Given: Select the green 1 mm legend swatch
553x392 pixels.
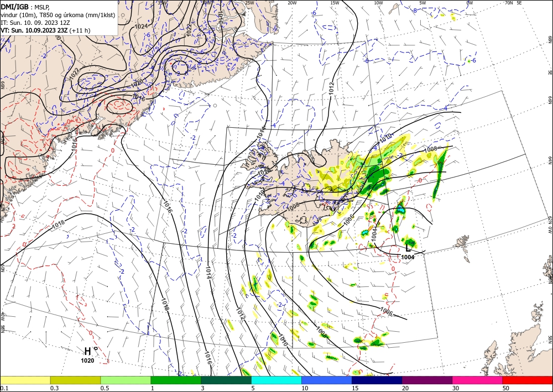Looking at the screenshot, I should (x=176, y=380).
